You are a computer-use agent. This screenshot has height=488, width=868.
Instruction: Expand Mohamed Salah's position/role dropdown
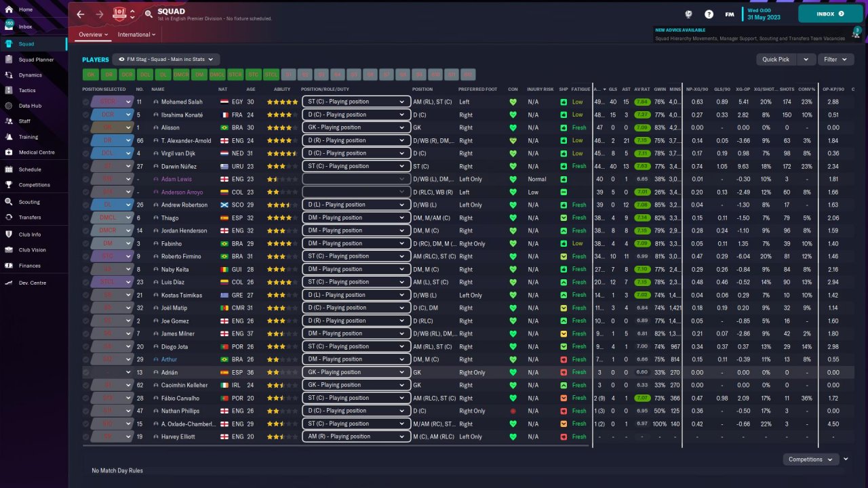tap(356, 102)
